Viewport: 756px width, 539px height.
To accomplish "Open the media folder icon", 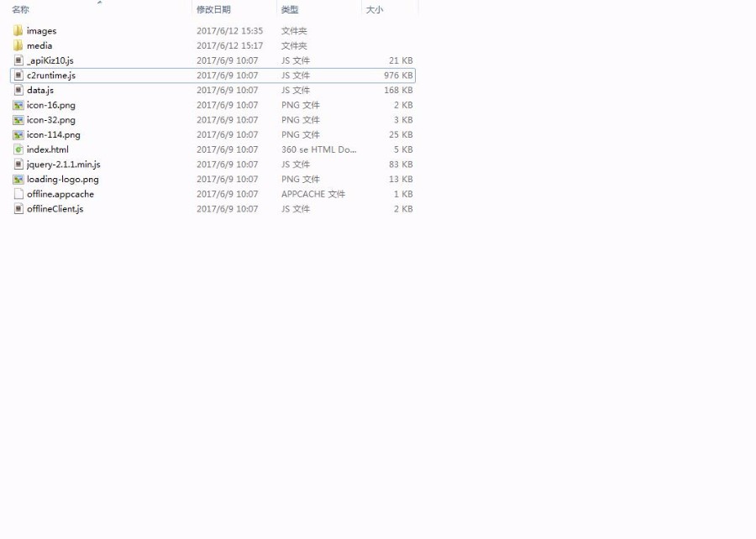I will point(18,45).
